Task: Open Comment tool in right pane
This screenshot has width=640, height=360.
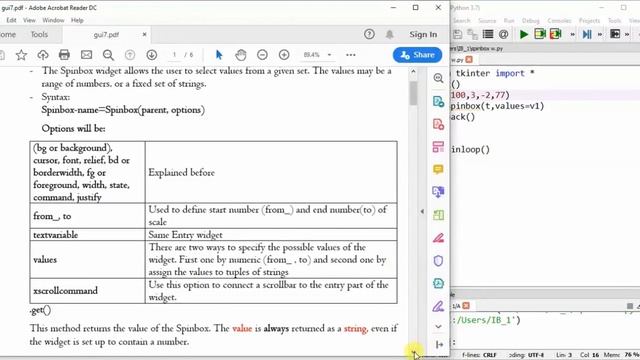Action: [438, 169]
